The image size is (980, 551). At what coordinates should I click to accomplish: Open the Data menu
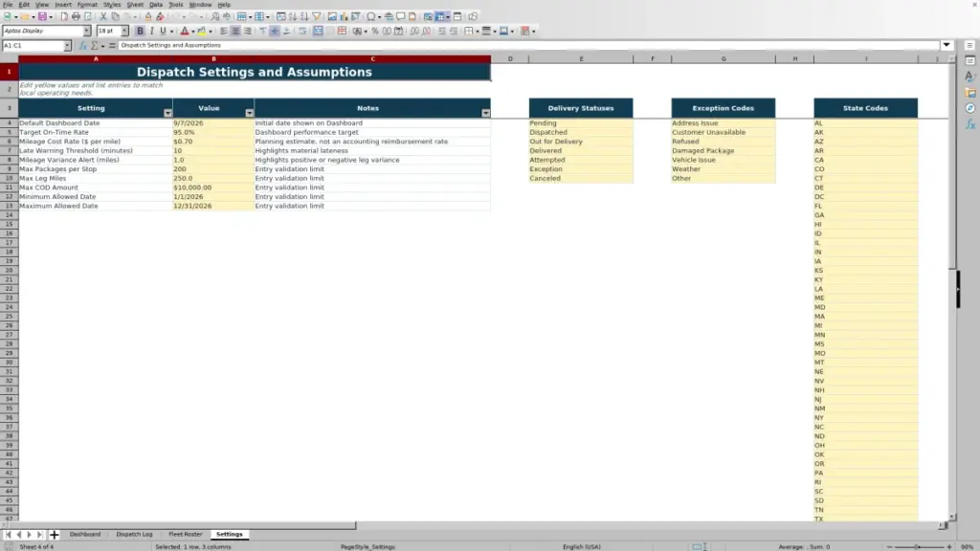[x=156, y=5]
